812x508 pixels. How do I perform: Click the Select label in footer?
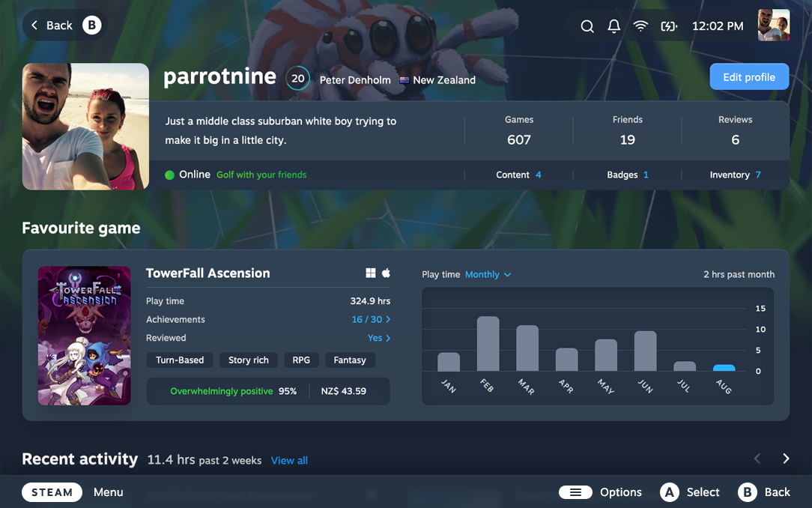coord(703,492)
